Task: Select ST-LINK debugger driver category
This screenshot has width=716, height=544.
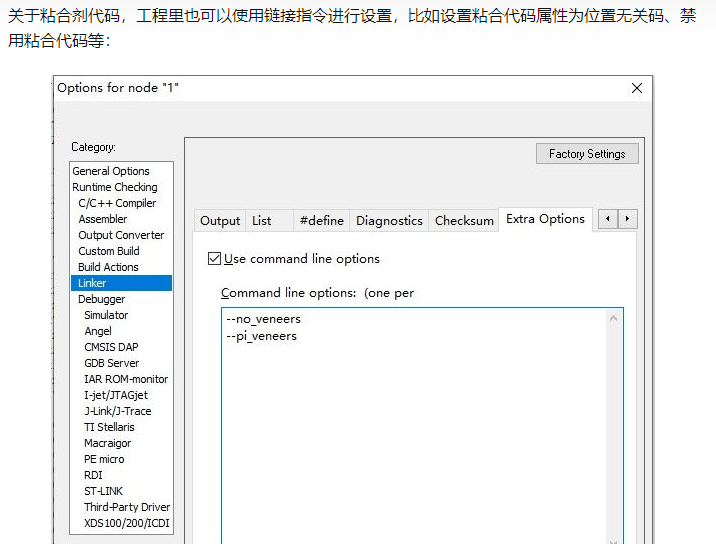Action: [106, 491]
